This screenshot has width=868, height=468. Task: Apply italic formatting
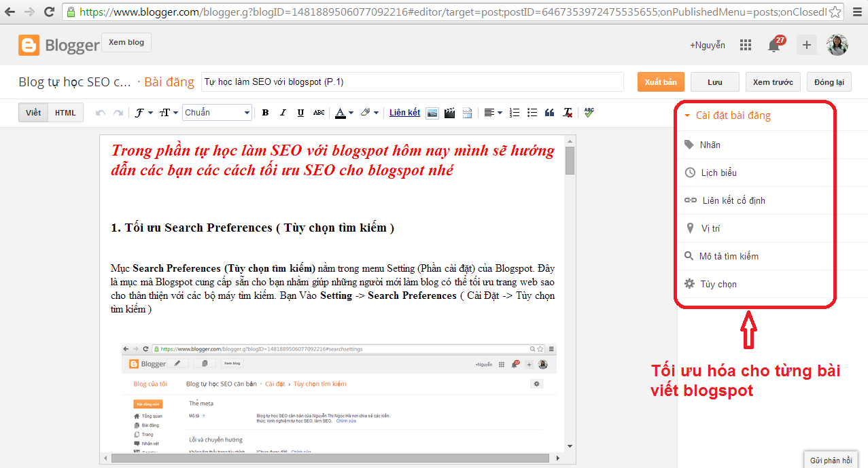283,113
